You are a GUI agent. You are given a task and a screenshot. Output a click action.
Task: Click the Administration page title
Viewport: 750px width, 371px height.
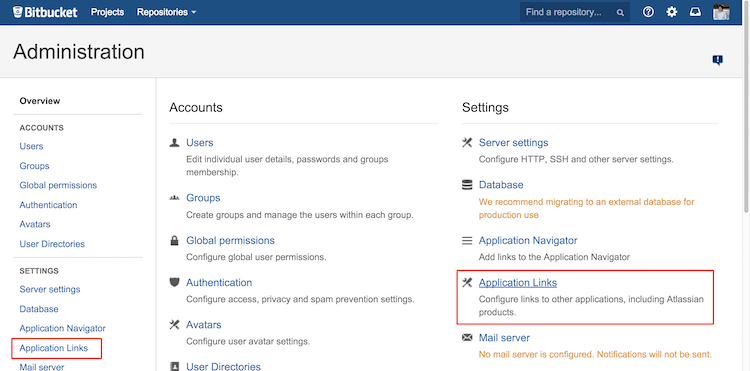[x=79, y=52]
